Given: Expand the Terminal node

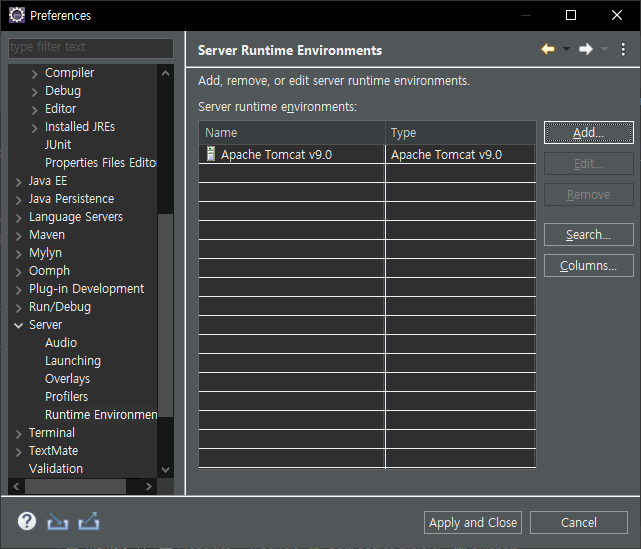Looking at the screenshot, I should (x=18, y=433).
